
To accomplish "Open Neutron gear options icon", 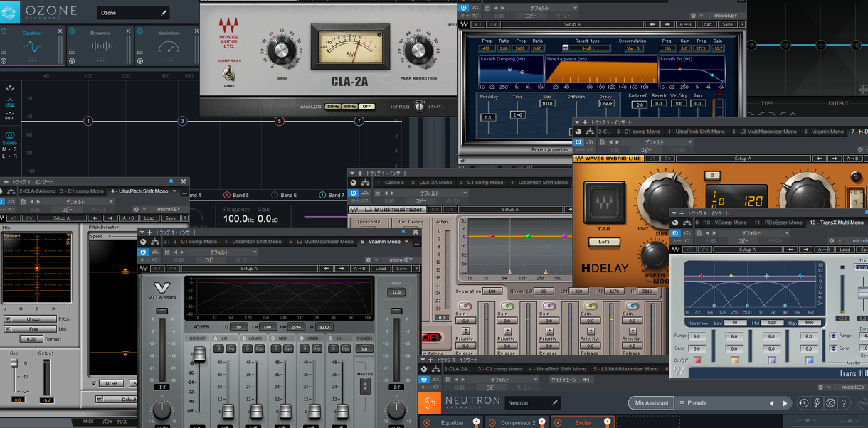I will (x=830, y=403).
